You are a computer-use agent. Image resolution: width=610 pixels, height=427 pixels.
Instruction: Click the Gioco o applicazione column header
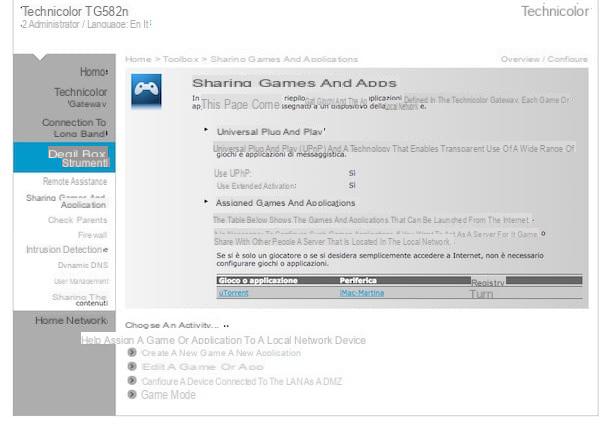pos(258,280)
